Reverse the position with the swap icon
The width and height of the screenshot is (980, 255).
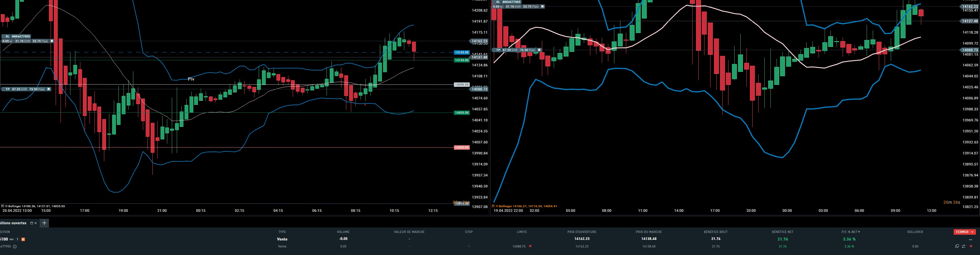964,246
